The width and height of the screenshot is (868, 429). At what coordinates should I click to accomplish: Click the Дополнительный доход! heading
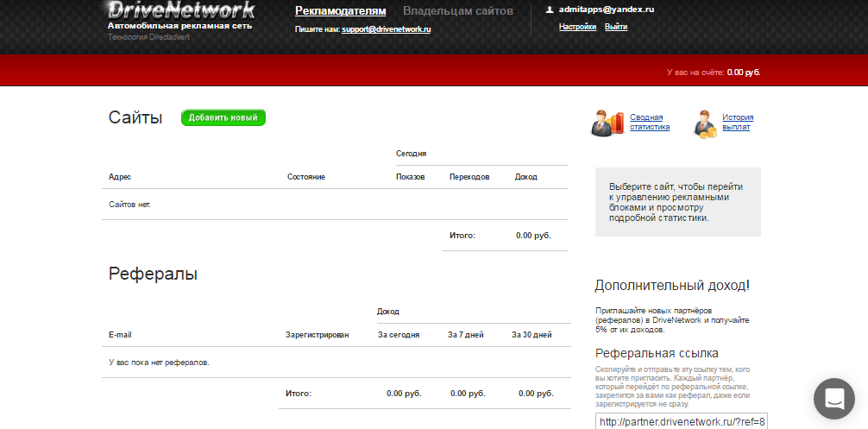point(672,286)
